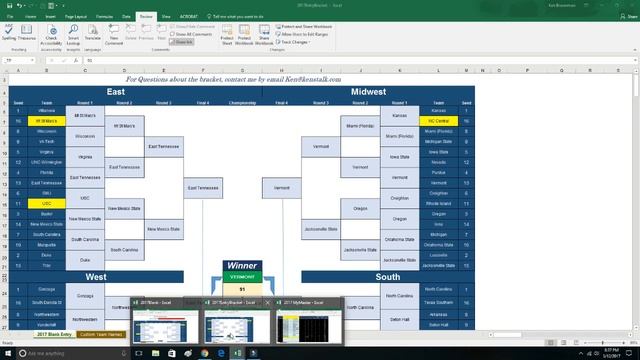Viewport: 640px width, 360px height.
Task: Switch to the Page Layout tab
Action: pyautogui.click(x=76, y=17)
